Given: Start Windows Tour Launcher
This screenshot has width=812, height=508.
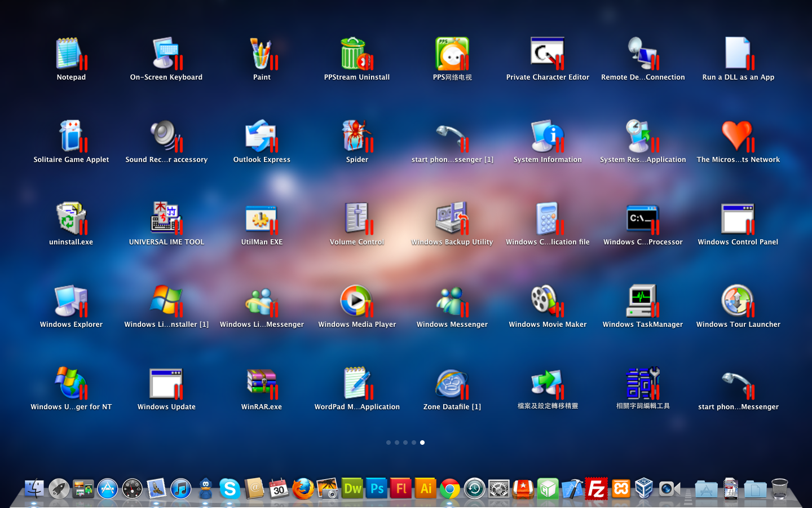Looking at the screenshot, I should tap(738, 301).
